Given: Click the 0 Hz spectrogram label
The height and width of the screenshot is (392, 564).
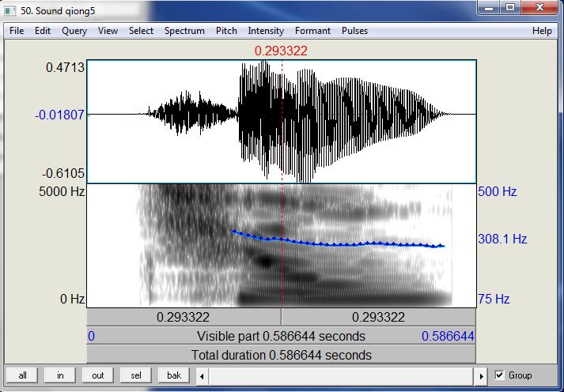Looking at the screenshot, I should pos(72,299).
